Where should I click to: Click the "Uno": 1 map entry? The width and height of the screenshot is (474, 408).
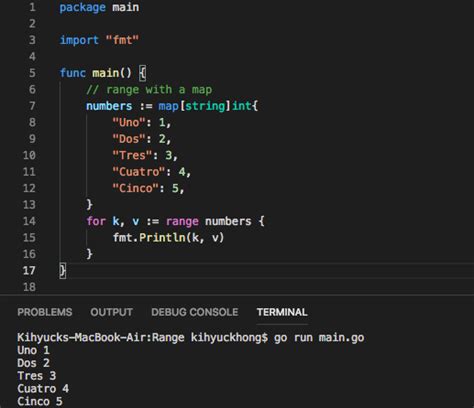pyautogui.click(x=142, y=123)
